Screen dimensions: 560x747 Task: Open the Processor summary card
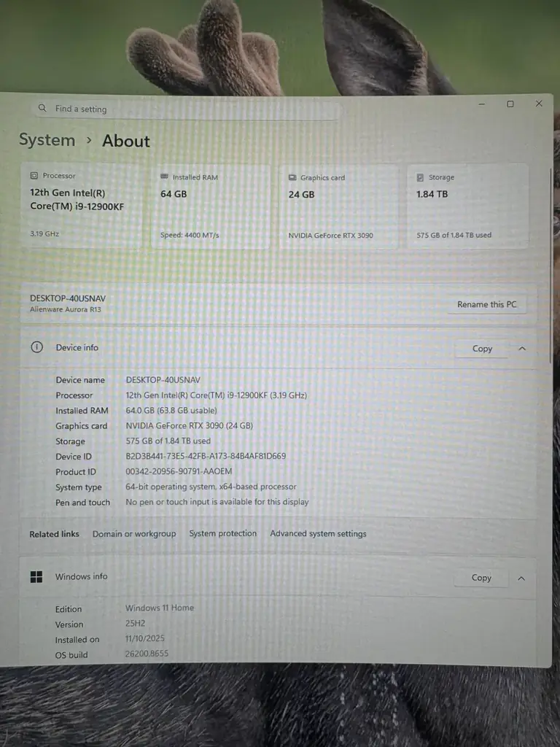pos(82,205)
